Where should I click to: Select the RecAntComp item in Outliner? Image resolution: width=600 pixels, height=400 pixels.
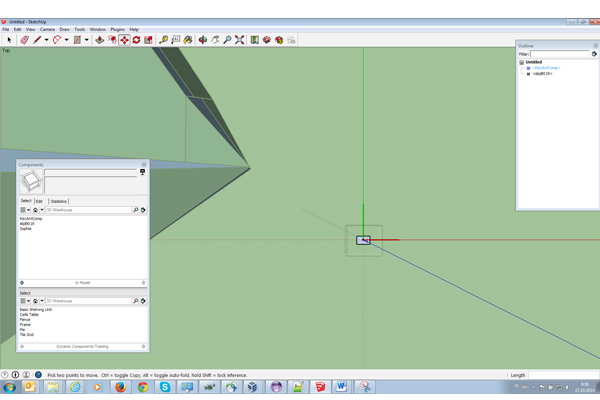pyautogui.click(x=547, y=68)
